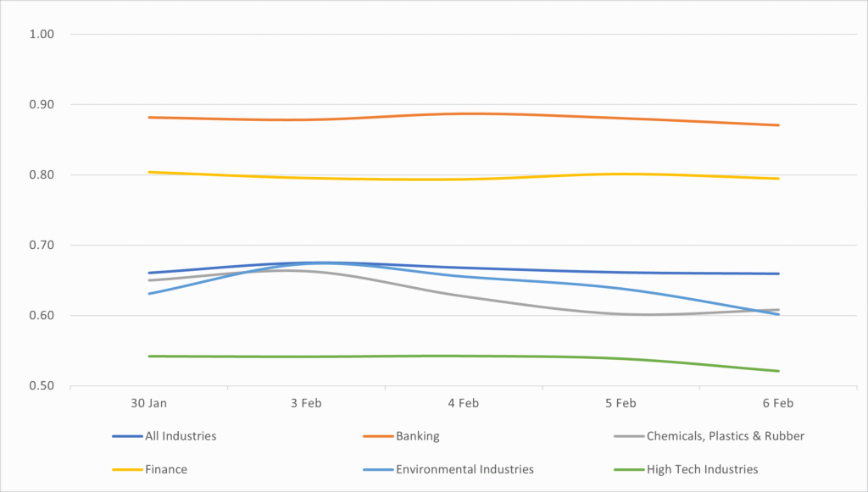Click the Chemicals, Plastics & Rubber legend label
Viewport: 868px width, 492px height.
[x=725, y=436]
